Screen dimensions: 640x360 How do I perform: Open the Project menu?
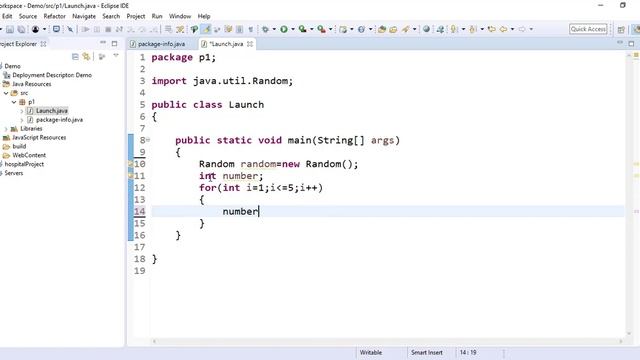tap(136, 16)
